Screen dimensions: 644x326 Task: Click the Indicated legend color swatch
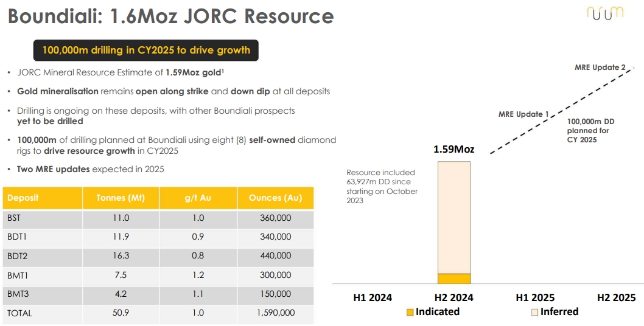pos(410,313)
